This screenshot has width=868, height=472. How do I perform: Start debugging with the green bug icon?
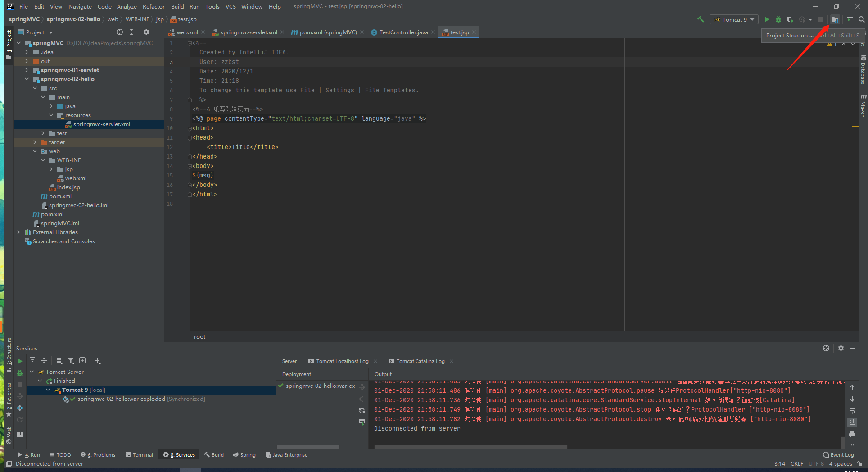coord(778,19)
